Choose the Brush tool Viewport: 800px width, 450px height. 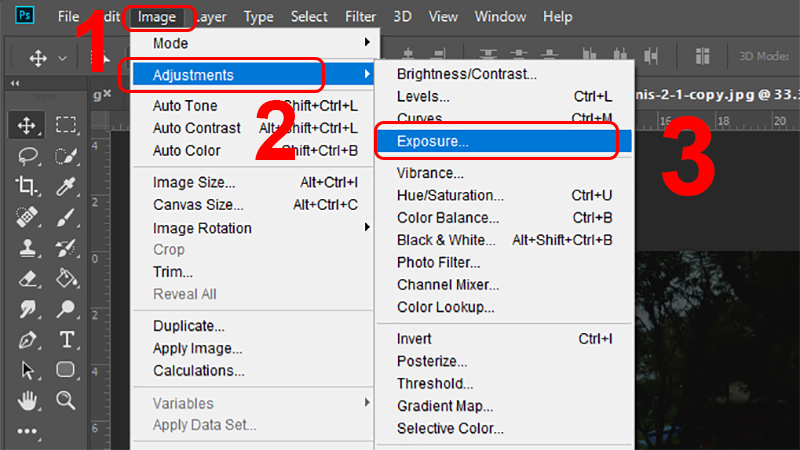66,216
